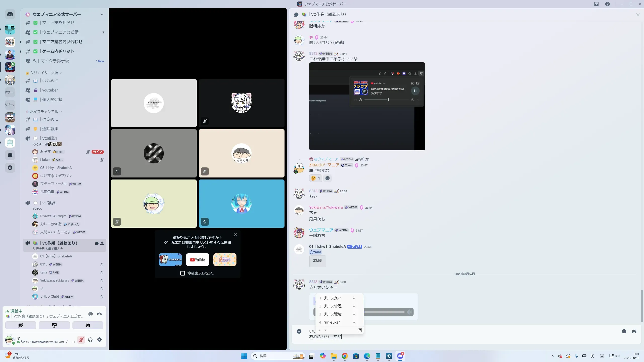Image resolution: width=644 pixels, height=362 pixels.
Task: Adjust the voice message volume slider
Action: [x=385, y=312]
